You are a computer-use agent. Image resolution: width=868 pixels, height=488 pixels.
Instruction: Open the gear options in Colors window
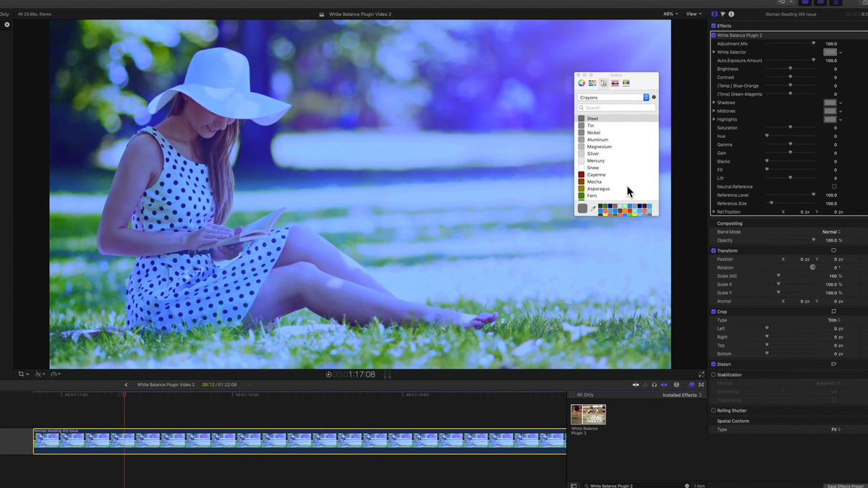[654, 97]
